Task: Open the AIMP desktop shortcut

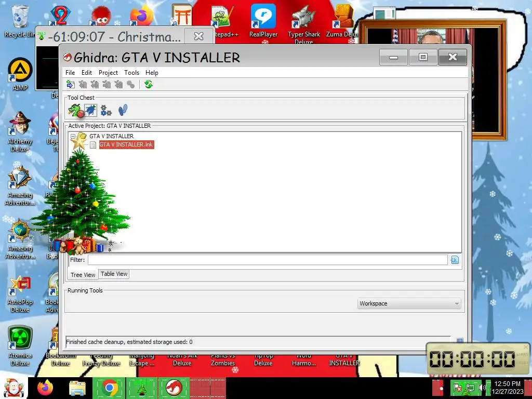Action: (x=20, y=74)
